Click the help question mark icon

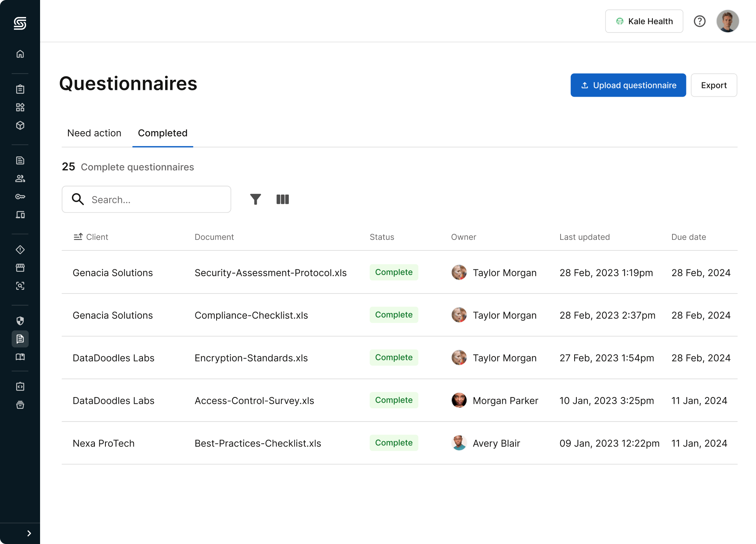click(x=699, y=21)
